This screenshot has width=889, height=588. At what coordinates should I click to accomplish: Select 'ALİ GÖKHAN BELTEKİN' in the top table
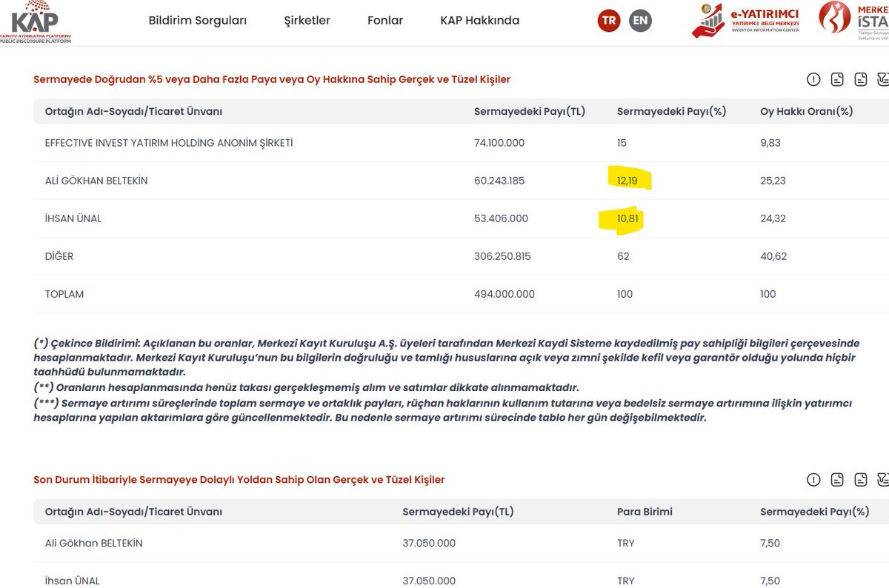(96, 181)
